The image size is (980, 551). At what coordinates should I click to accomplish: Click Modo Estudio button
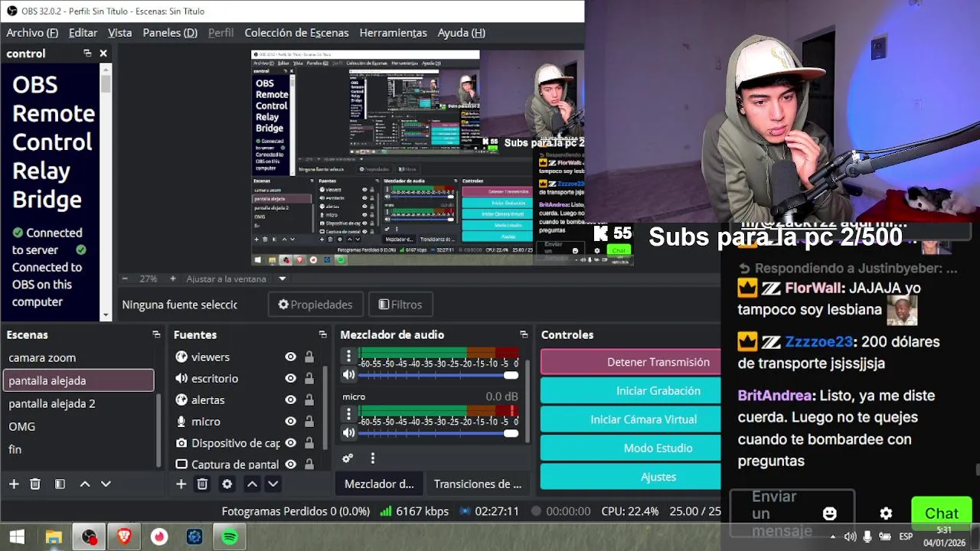point(631,448)
